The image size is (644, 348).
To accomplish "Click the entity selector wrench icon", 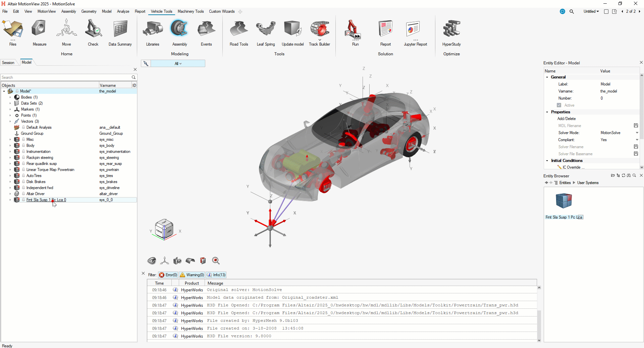I will click(146, 63).
